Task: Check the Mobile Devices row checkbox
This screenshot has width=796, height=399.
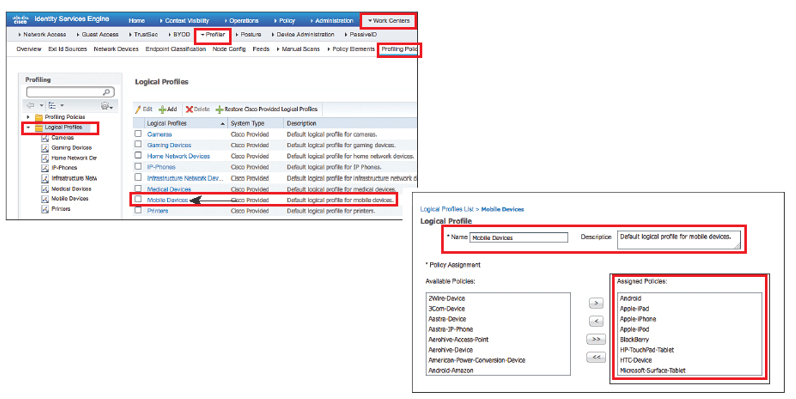Action: pos(138,199)
